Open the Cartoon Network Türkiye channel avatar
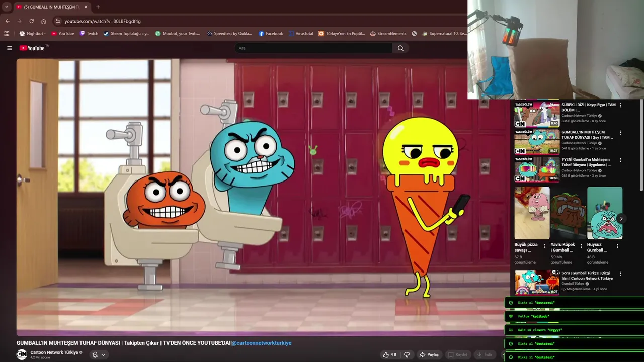Viewport: 644px width, 362px height. [22, 354]
